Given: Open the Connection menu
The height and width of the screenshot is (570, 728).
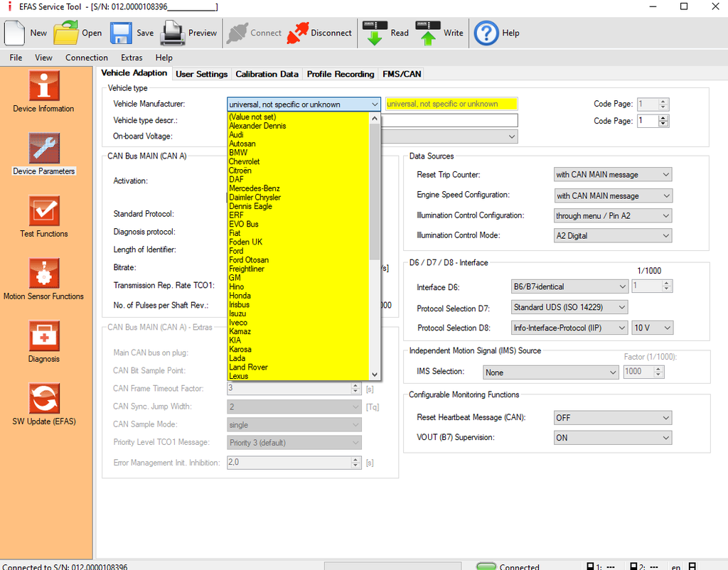Looking at the screenshot, I should coord(86,58).
